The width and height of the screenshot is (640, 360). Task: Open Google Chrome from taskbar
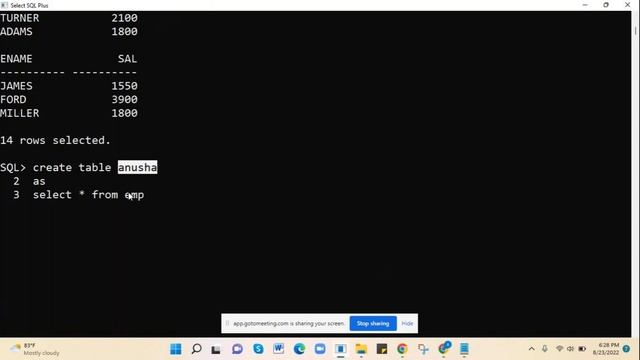pyautogui.click(x=402, y=349)
